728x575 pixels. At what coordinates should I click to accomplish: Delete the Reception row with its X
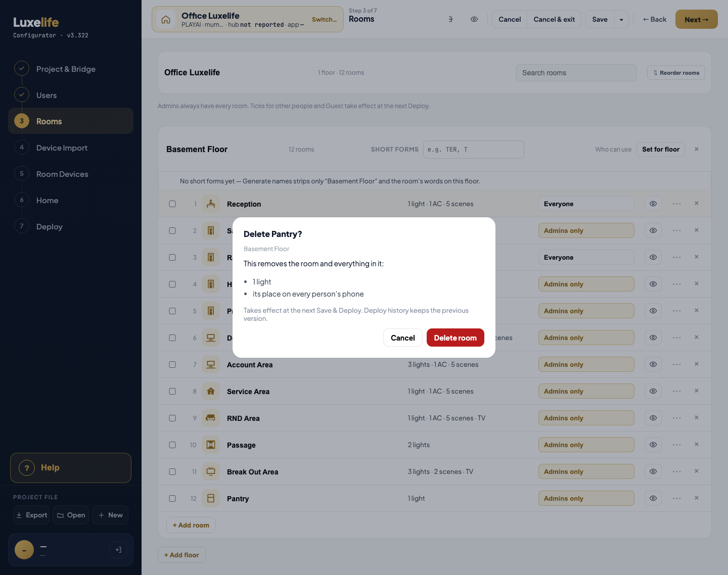point(697,203)
